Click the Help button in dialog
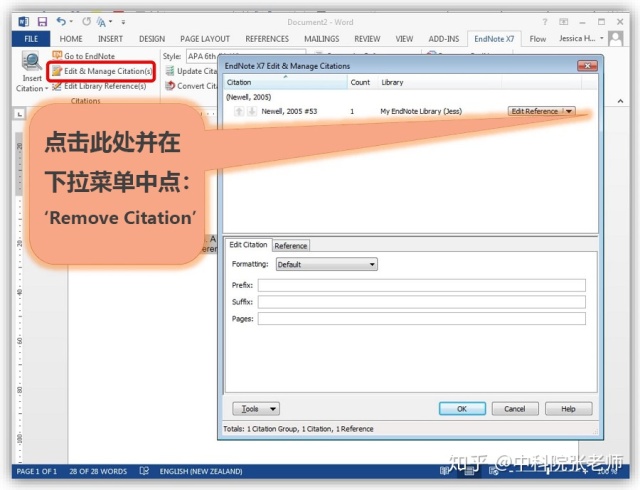The width and height of the screenshot is (640, 490). 568,409
